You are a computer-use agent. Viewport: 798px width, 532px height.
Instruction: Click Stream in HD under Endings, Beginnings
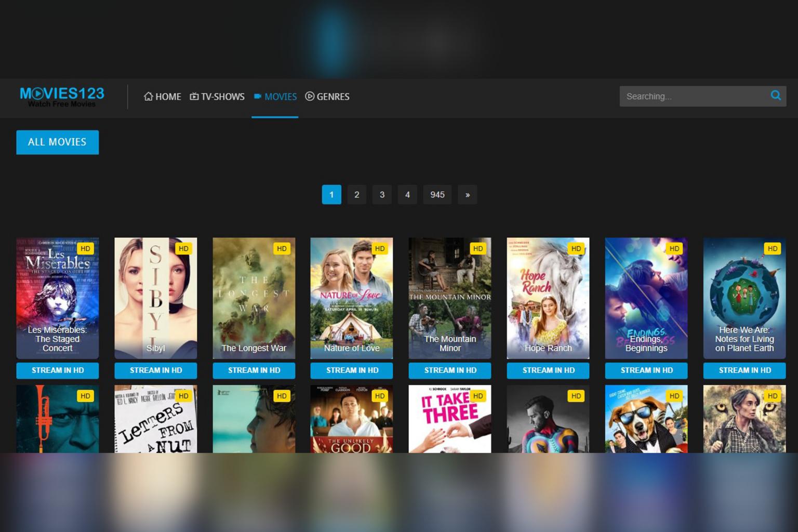pos(646,370)
